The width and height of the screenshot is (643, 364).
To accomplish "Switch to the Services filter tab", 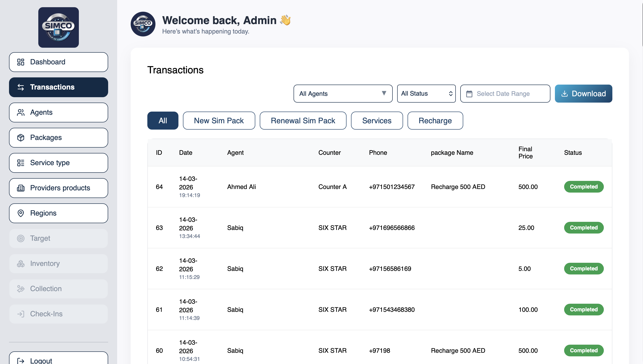I will pos(377,121).
